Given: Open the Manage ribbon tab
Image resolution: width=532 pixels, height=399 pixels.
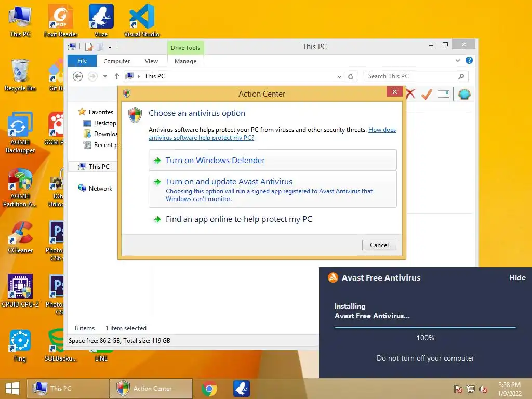Looking at the screenshot, I should coord(185,61).
